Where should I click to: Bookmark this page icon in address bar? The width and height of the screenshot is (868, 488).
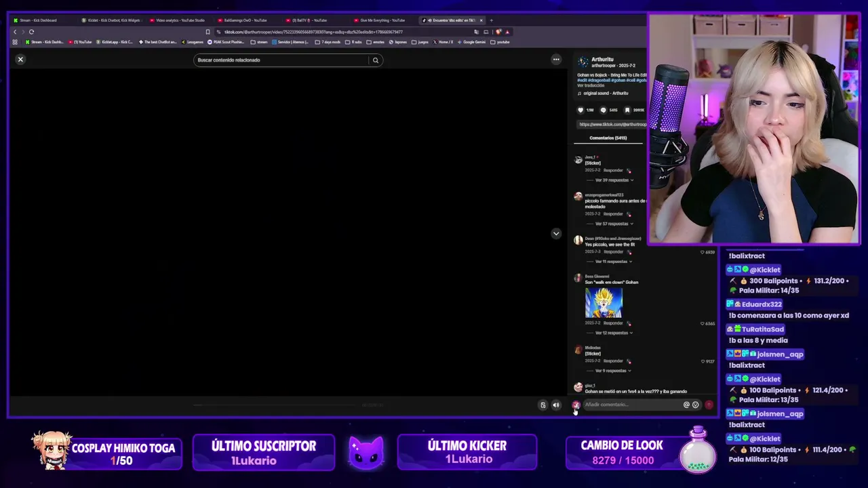208,32
